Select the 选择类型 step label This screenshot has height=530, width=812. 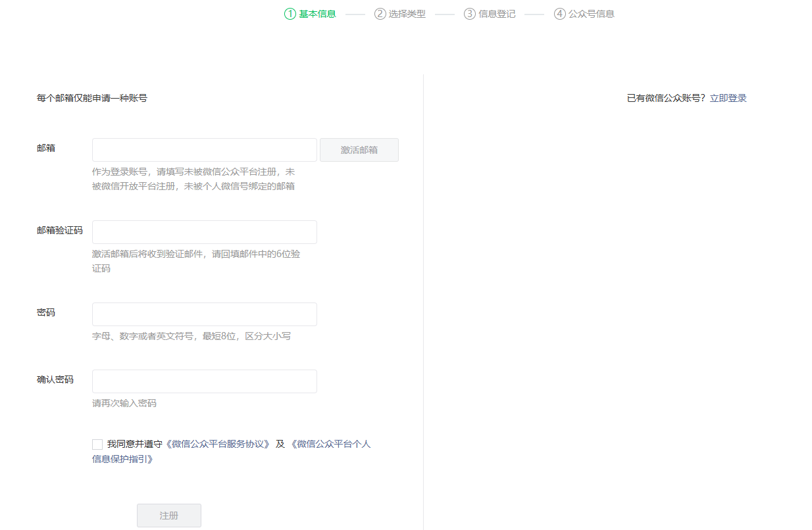pyautogui.click(x=406, y=13)
